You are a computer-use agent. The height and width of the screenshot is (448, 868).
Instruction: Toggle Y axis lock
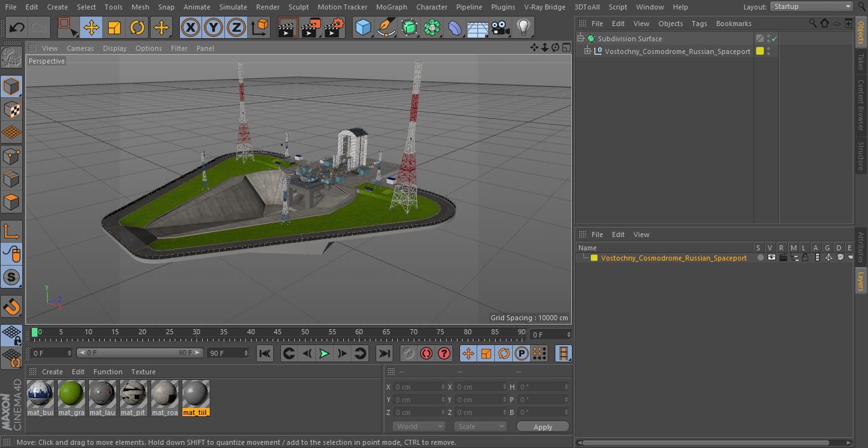(x=214, y=27)
